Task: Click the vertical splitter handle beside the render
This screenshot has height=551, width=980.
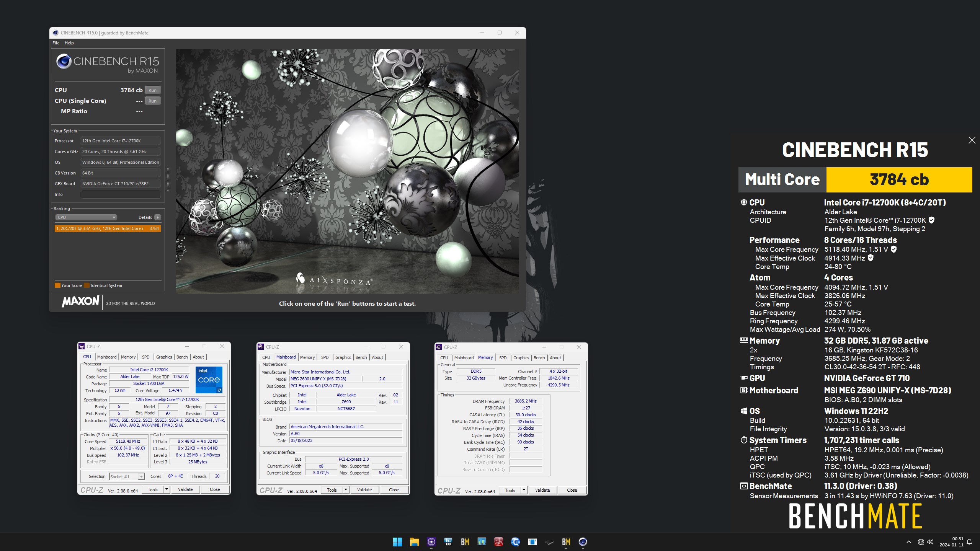Action: (168, 179)
